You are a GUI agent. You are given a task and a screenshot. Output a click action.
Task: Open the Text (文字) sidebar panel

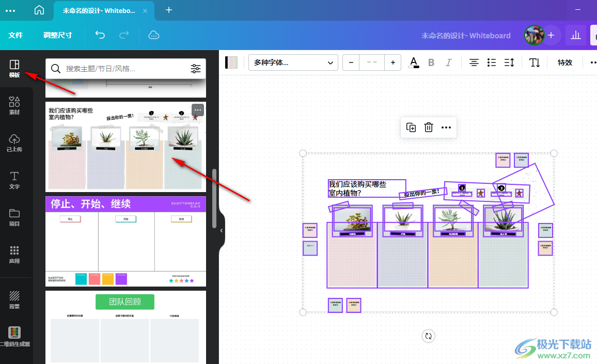pos(14,180)
